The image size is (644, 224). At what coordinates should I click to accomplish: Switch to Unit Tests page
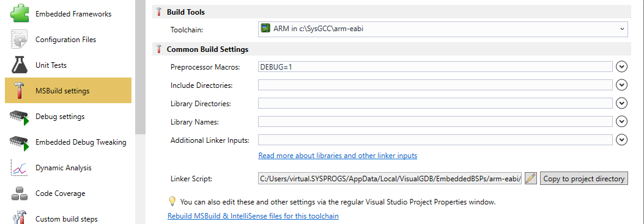[68, 65]
